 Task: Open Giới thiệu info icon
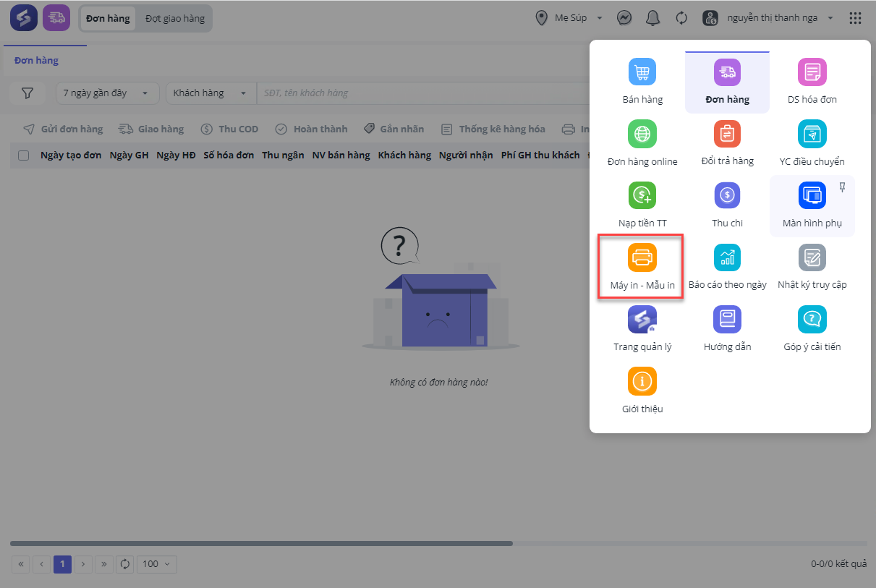642,381
